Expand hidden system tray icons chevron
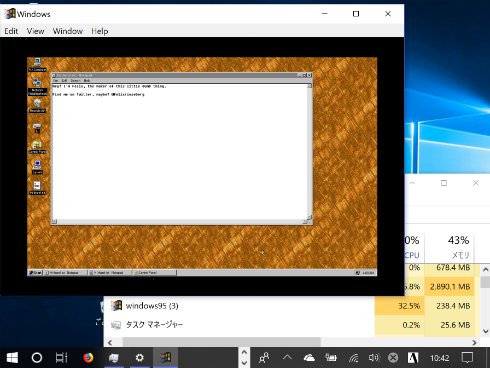This screenshot has height=368, width=490. point(287,358)
